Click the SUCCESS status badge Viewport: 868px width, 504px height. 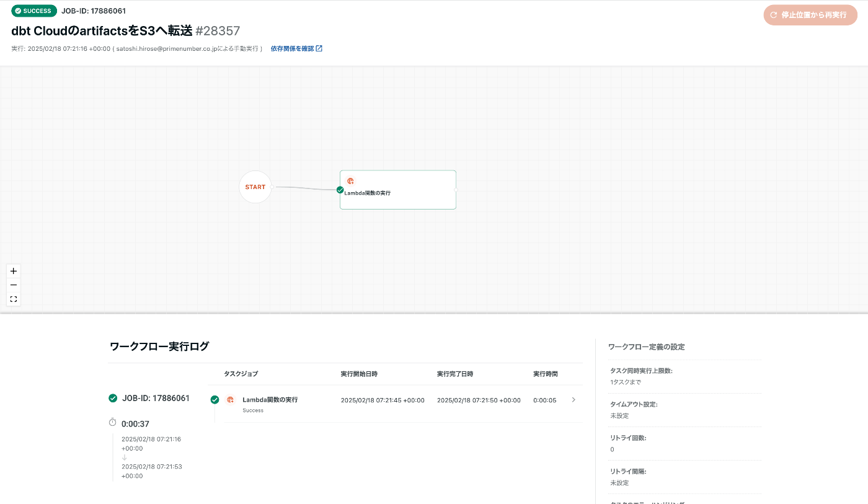pos(34,11)
